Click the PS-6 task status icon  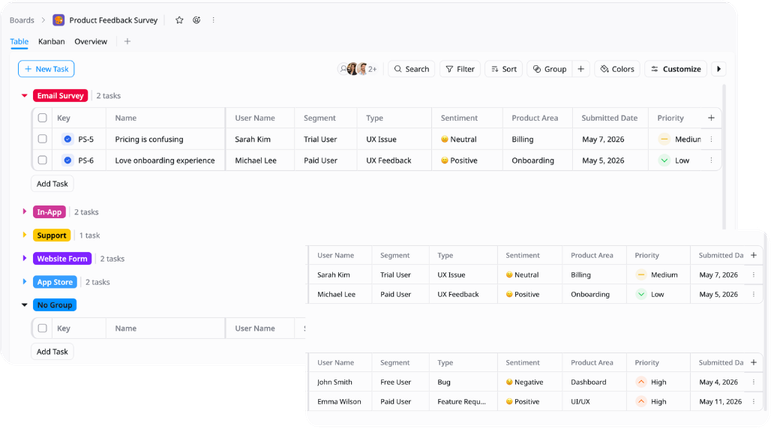point(68,160)
